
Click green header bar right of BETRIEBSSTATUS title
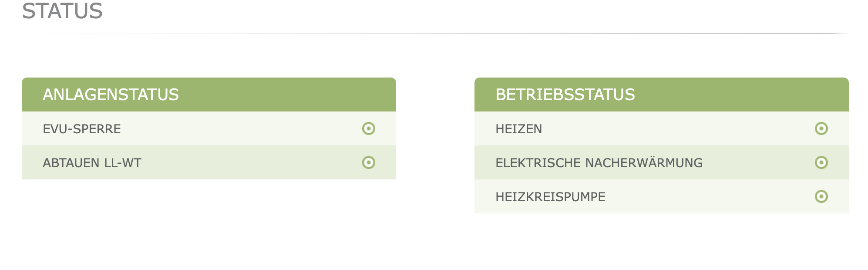pos(740,94)
